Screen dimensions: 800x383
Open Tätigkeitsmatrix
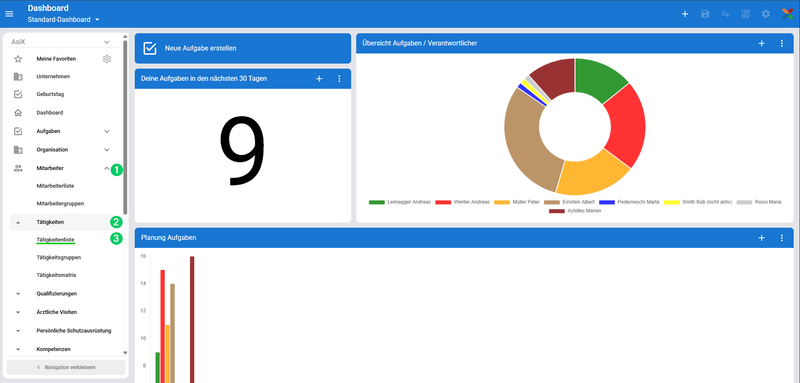pyautogui.click(x=56, y=275)
